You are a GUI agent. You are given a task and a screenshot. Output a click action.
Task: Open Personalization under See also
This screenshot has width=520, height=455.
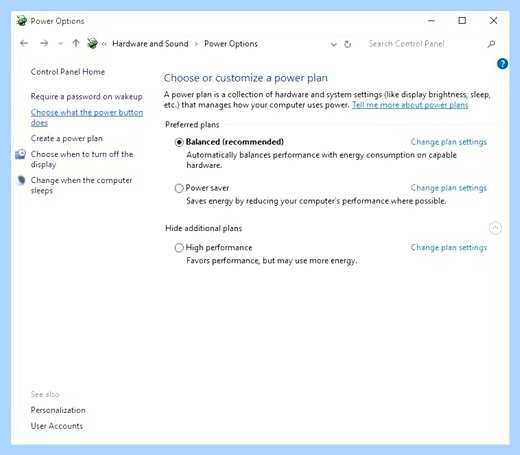pos(58,410)
